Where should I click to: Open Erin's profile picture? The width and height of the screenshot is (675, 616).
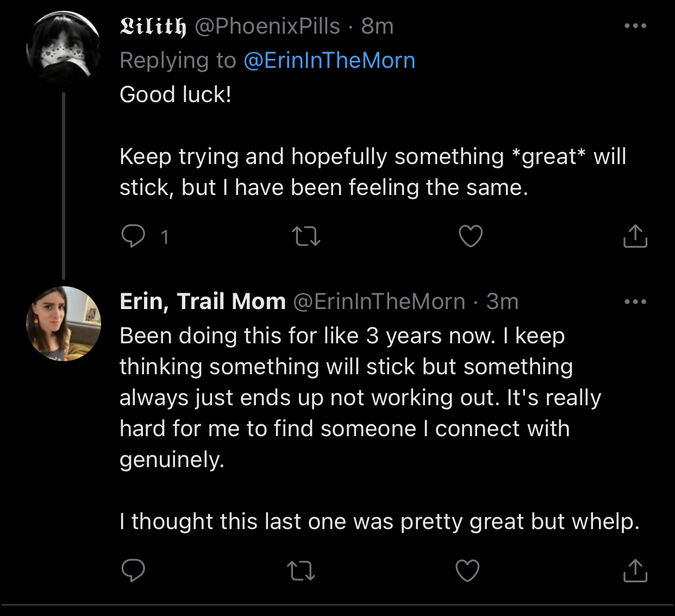coord(64,324)
